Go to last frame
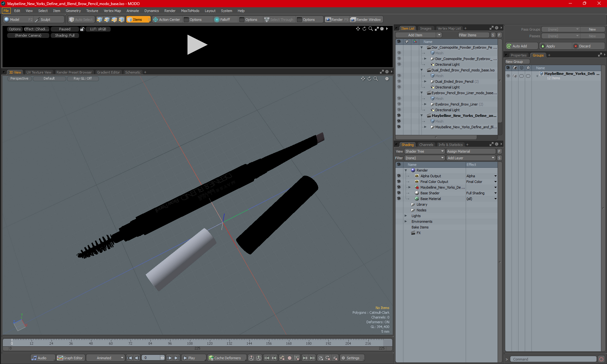 tap(177, 358)
